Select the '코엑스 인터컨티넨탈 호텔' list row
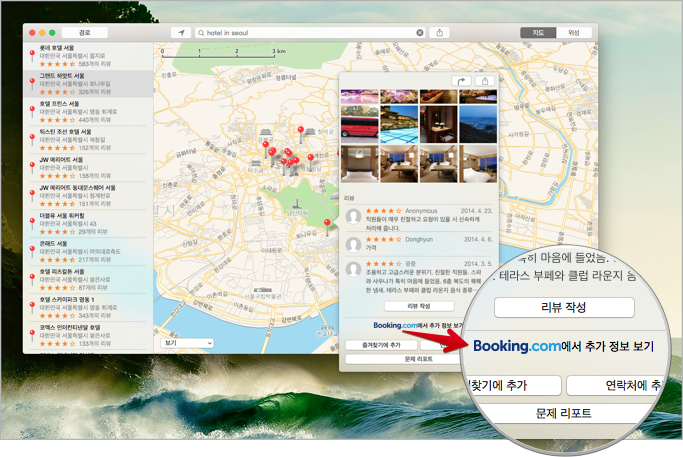Image resolution: width=683 pixels, height=457 pixels. (88, 335)
